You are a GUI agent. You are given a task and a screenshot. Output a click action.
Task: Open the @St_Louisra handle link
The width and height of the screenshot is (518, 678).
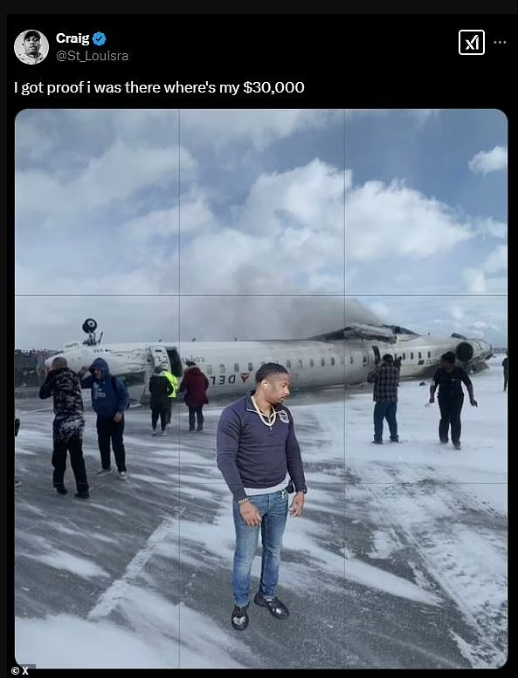click(92, 56)
